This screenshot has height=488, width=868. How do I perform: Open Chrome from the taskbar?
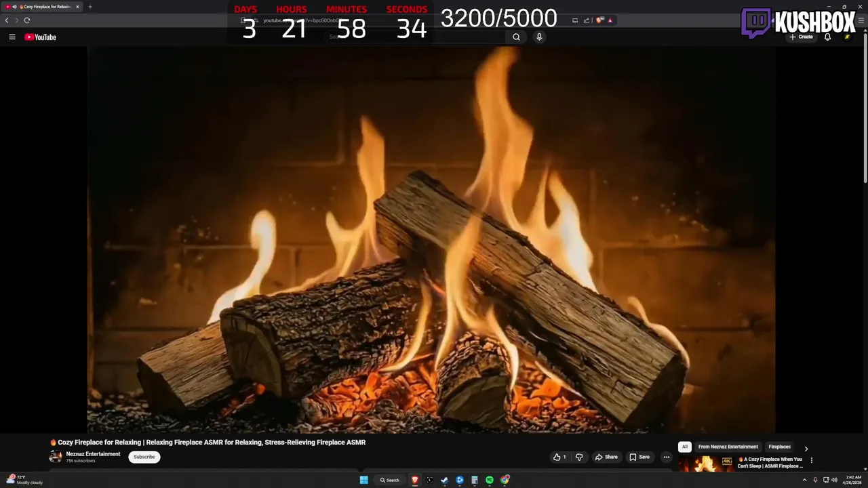(505, 480)
